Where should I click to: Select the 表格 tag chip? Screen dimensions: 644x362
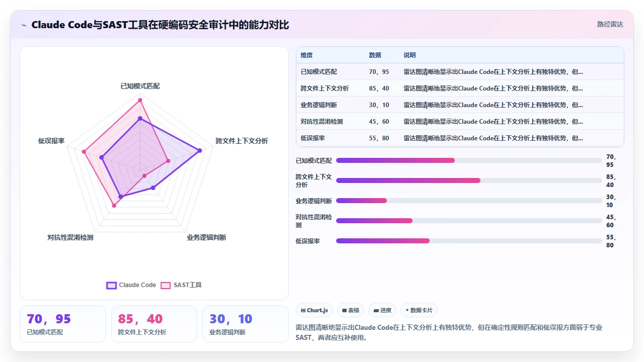(x=351, y=310)
